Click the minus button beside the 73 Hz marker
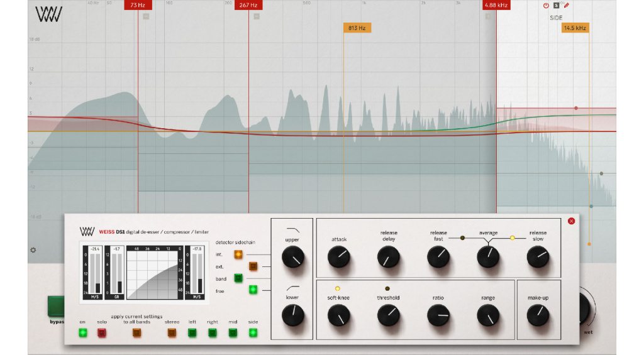The width and height of the screenshot is (644, 355). pyautogui.click(x=146, y=16)
